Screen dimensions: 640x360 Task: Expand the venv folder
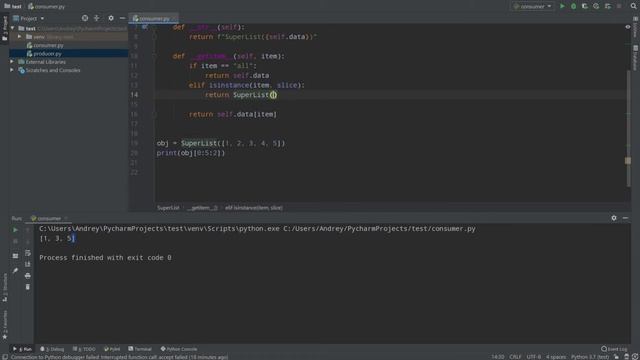[19, 37]
